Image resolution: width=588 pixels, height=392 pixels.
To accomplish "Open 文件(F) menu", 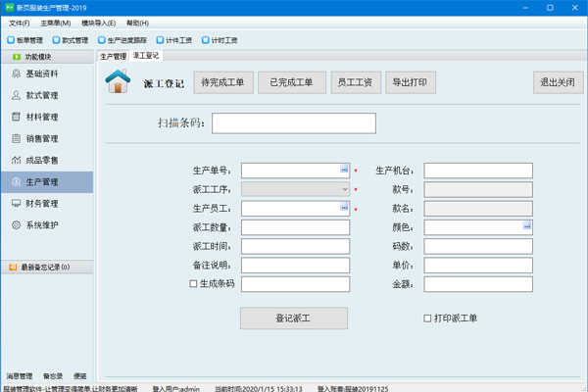I will [20, 24].
